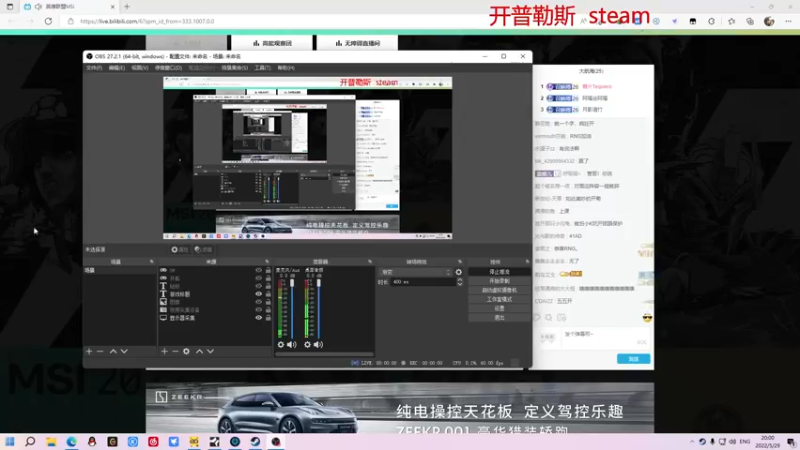Move the scene down in the scenes list
The height and width of the screenshot is (450, 800).
(124, 351)
